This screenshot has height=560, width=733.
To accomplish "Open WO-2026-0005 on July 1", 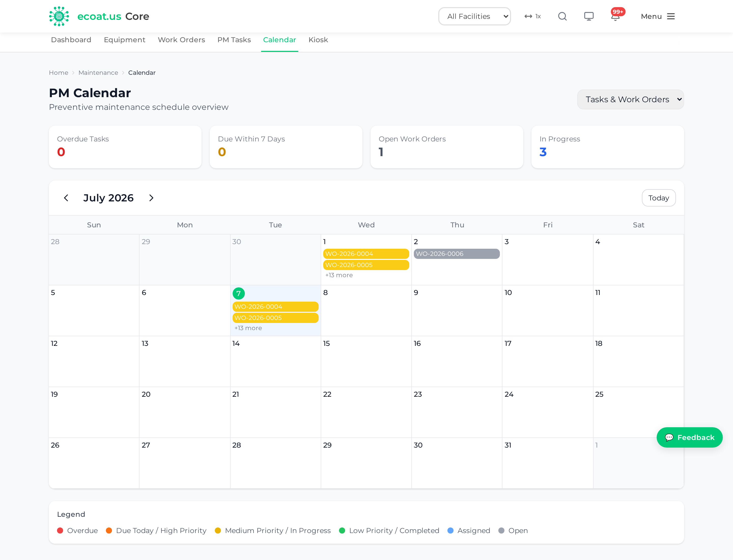I will 366,265.
